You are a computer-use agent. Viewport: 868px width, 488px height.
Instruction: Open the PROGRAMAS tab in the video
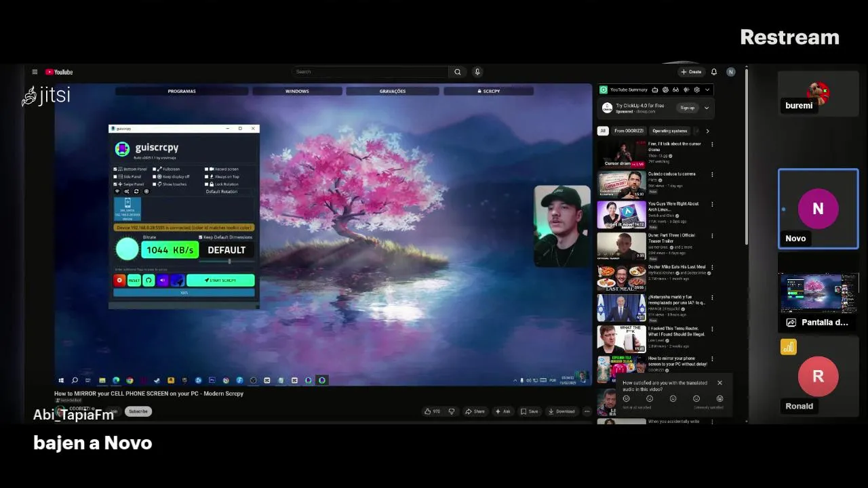pos(182,91)
